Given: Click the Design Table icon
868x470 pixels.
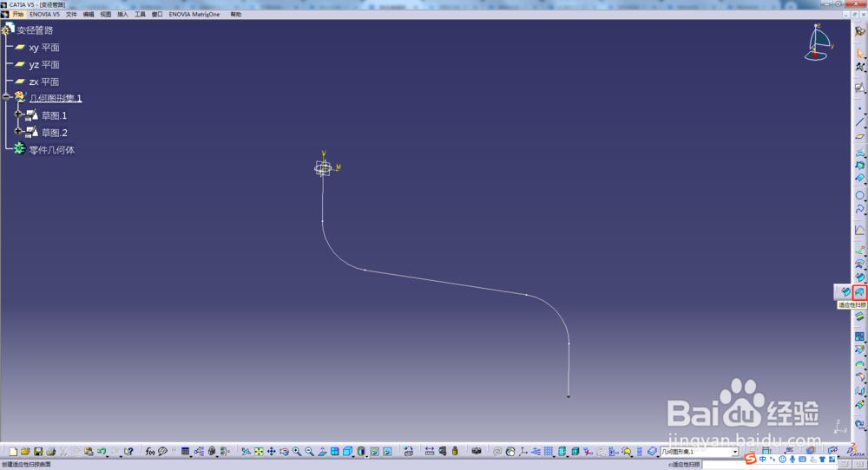Looking at the screenshot, I should [x=185, y=452].
